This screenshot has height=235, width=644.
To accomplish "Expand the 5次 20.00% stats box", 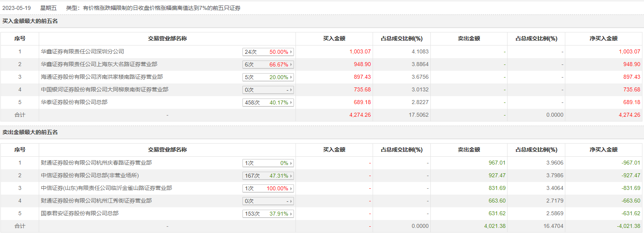I will click(291, 77).
